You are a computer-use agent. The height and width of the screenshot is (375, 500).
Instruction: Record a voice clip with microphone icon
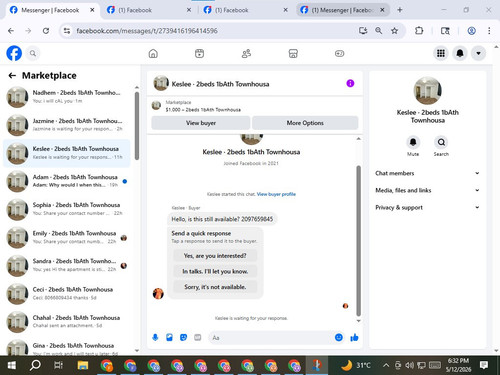(x=155, y=338)
